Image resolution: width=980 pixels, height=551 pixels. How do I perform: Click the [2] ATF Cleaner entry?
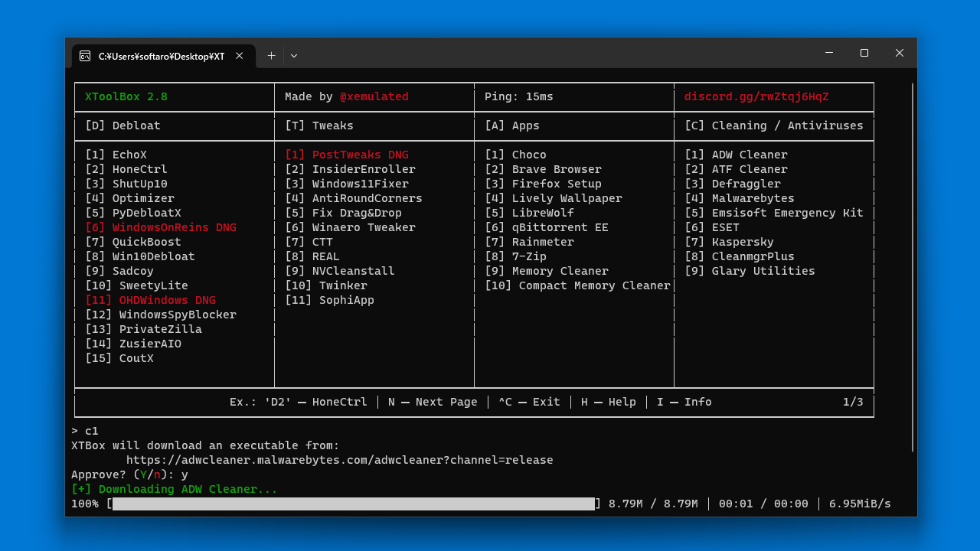[x=737, y=169]
